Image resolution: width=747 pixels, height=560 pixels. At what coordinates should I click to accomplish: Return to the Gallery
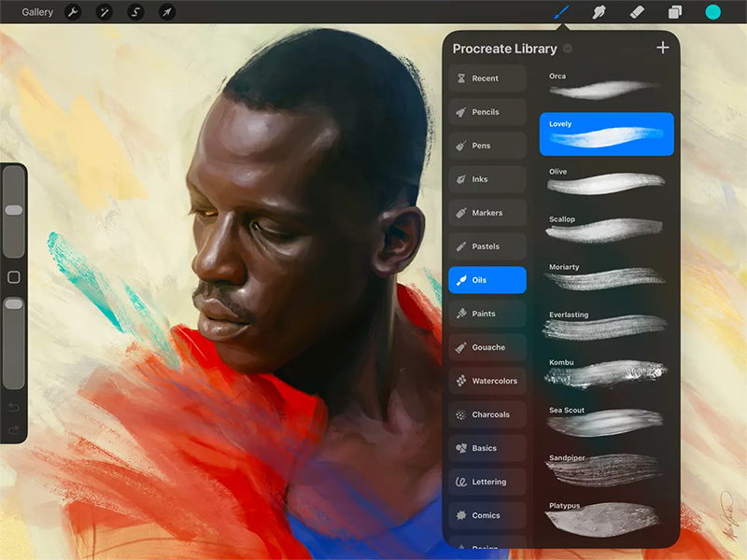pos(37,12)
